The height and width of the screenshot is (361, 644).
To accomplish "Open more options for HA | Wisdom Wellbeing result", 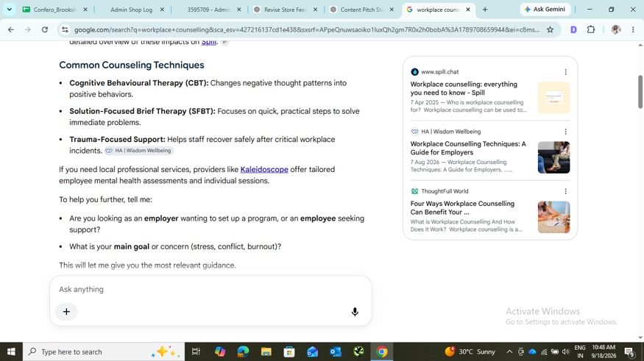I will point(565,132).
